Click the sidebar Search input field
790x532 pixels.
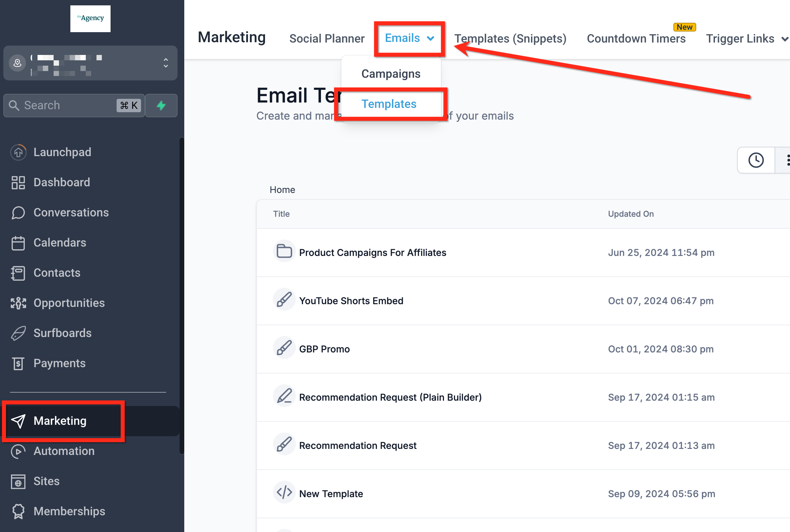click(x=68, y=106)
